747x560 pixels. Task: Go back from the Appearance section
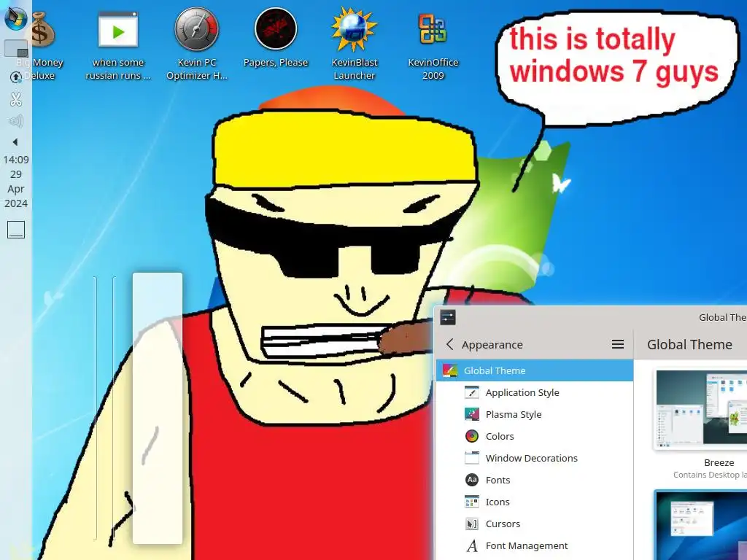click(x=449, y=344)
